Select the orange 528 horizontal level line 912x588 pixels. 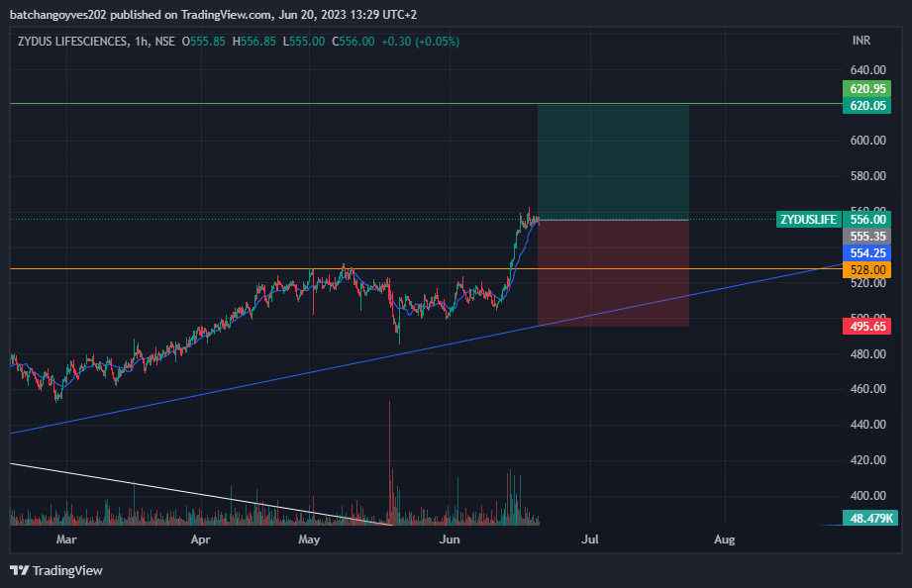click(427, 268)
